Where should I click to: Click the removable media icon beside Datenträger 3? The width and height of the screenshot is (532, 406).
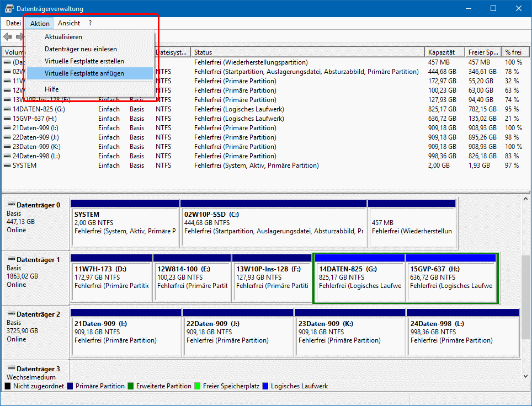point(11,369)
